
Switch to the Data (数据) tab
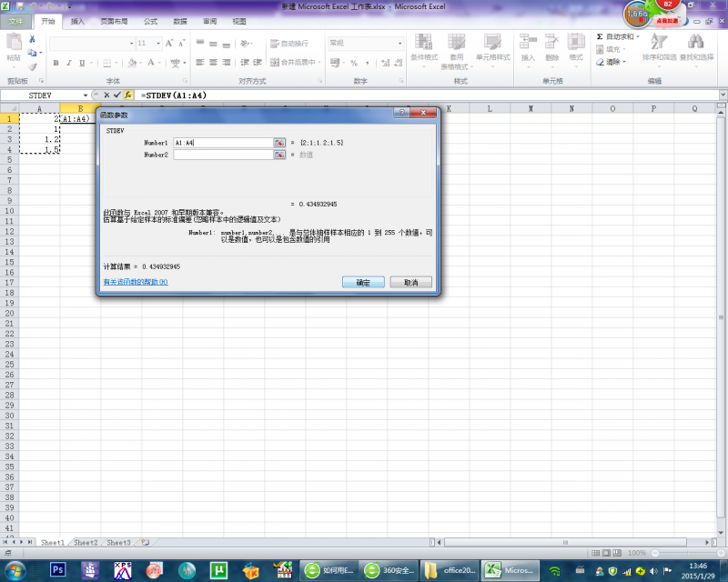(180, 21)
